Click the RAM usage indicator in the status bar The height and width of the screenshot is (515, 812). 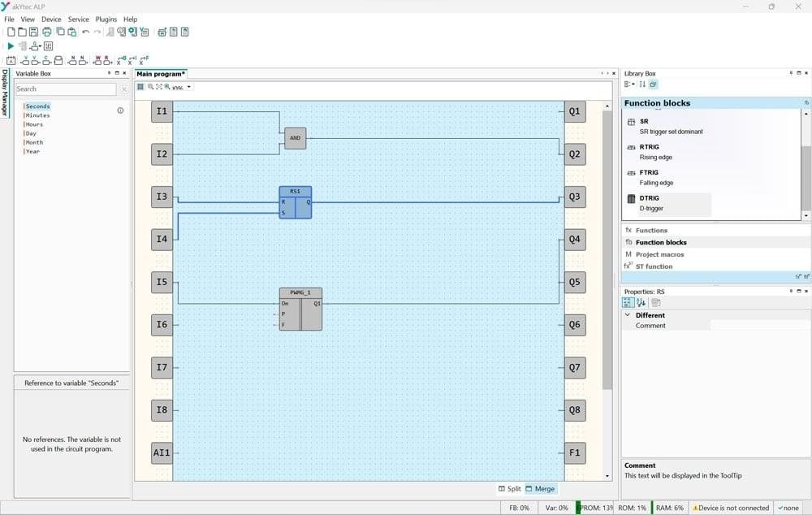(x=669, y=508)
